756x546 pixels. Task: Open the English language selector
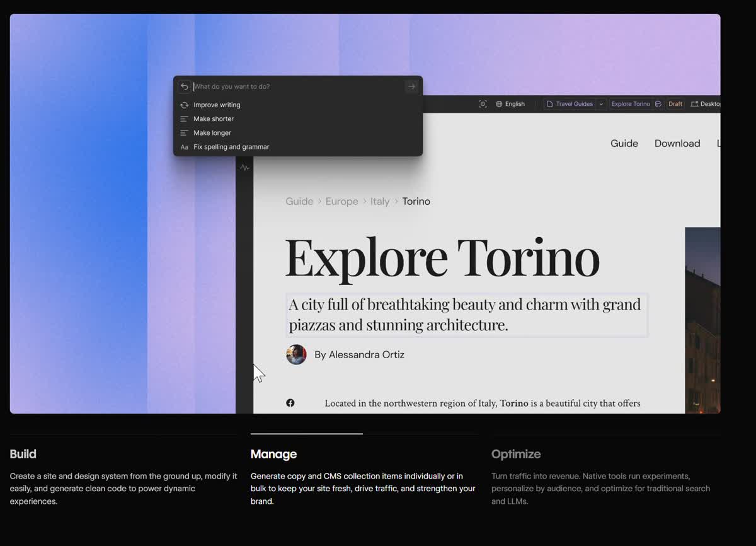coord(510,104)
